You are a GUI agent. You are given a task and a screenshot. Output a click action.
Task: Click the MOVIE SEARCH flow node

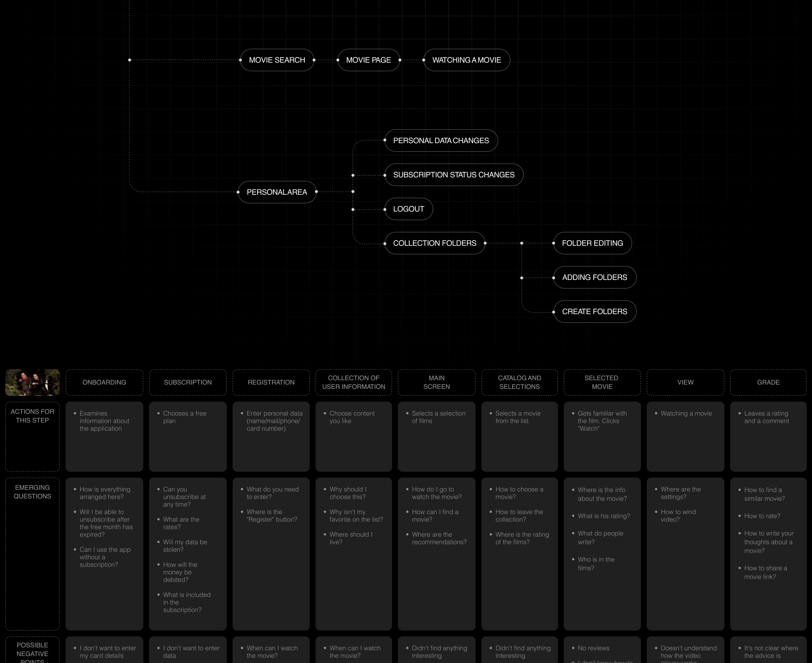click(x=277, y=60)
